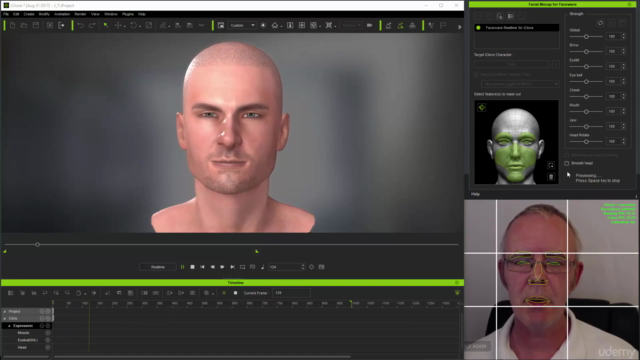
Task: Undo the last action
Action: tap(80, 25)
